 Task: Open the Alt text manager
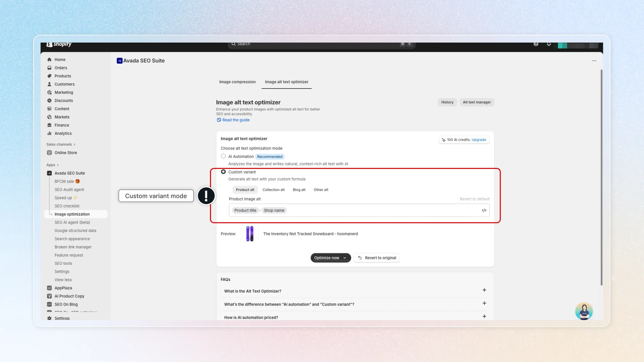click(477, 102)
